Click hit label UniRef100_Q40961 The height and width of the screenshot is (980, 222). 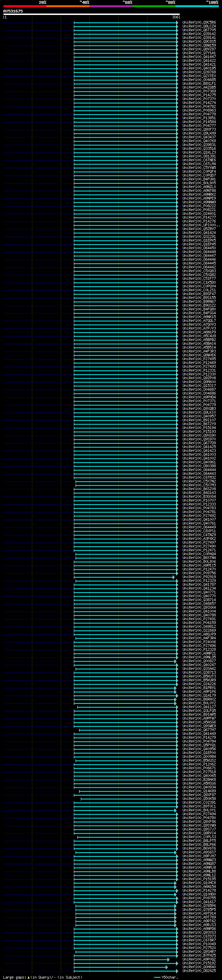pyautogui.click(x=199, y=462)
